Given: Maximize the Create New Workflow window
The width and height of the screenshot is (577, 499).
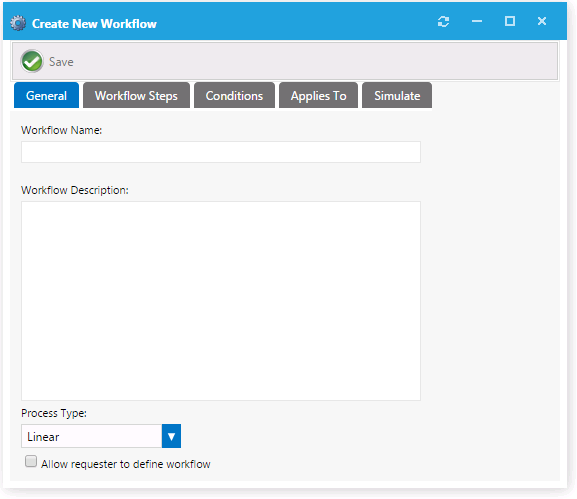Looking at the screenshot, I should tap(510, 21).
